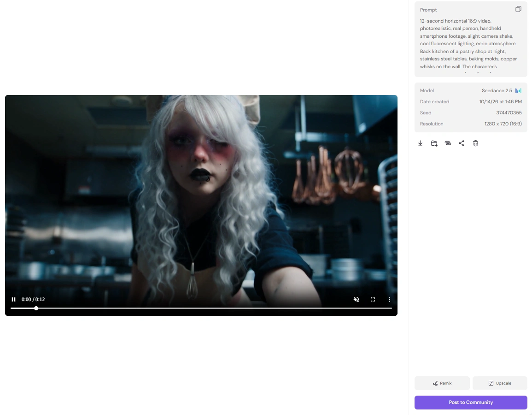This screenshot has width=532, height=415.
Task: Click the Date created field label
Action: point(434,101)
